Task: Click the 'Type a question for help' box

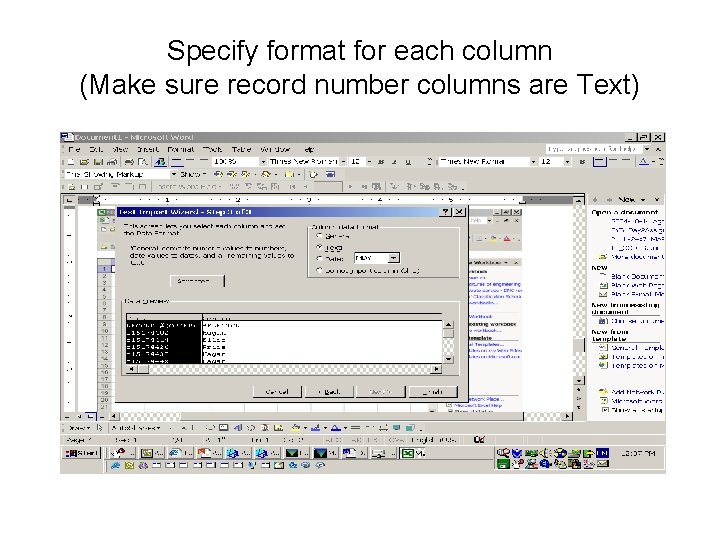Action: point(594,149)
